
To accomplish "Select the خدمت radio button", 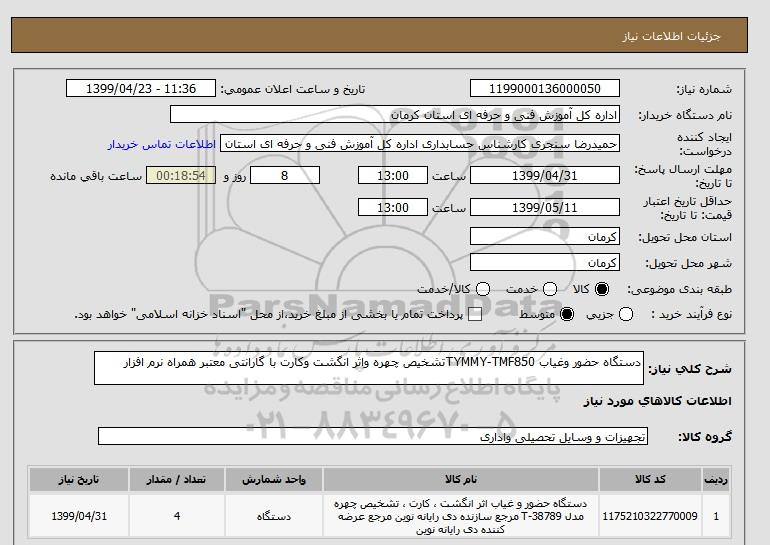I will click(x=550, y=289).
